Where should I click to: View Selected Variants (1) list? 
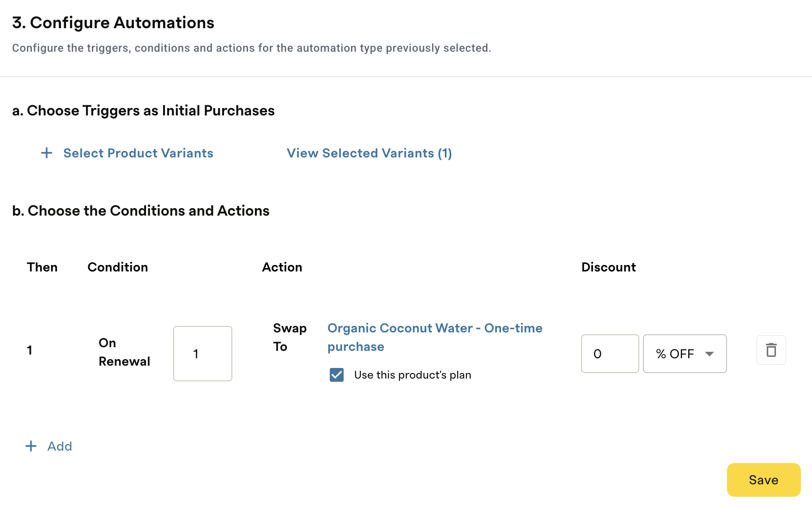(369, 153)
